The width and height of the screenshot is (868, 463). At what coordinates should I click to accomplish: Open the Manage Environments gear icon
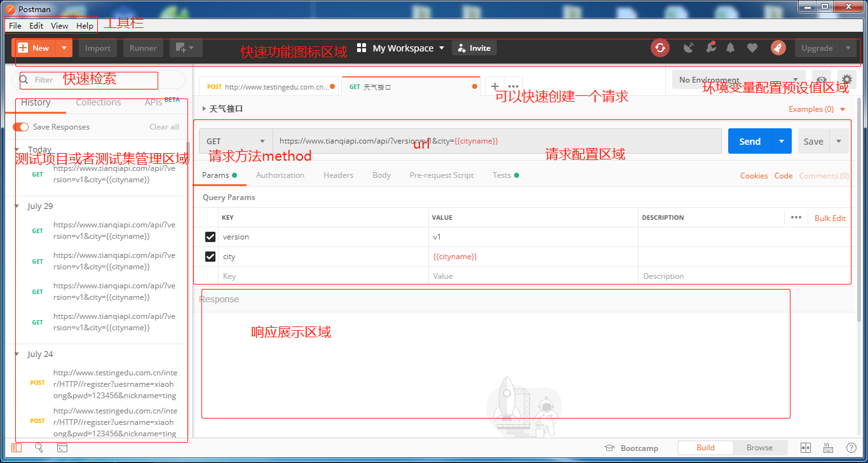click(x=846, y=80)
